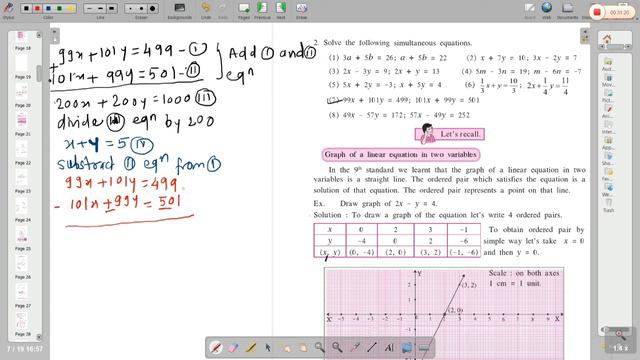The image size is (640, 360).
Task: Collapse the right library panel
Action: coord(585,36)
